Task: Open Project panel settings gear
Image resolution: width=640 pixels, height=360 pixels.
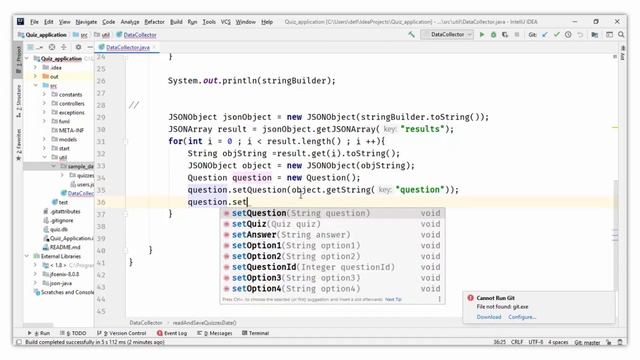Action: (78, 47)
